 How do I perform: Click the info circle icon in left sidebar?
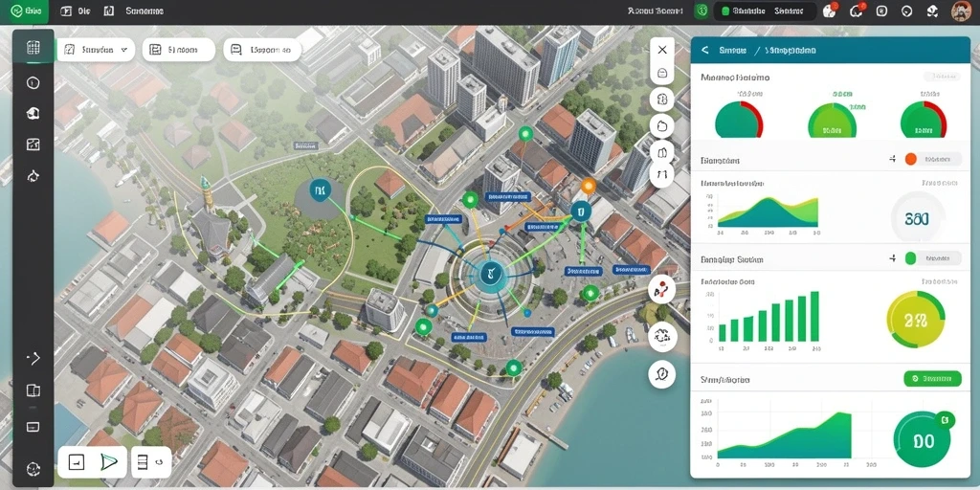point(33,82)
